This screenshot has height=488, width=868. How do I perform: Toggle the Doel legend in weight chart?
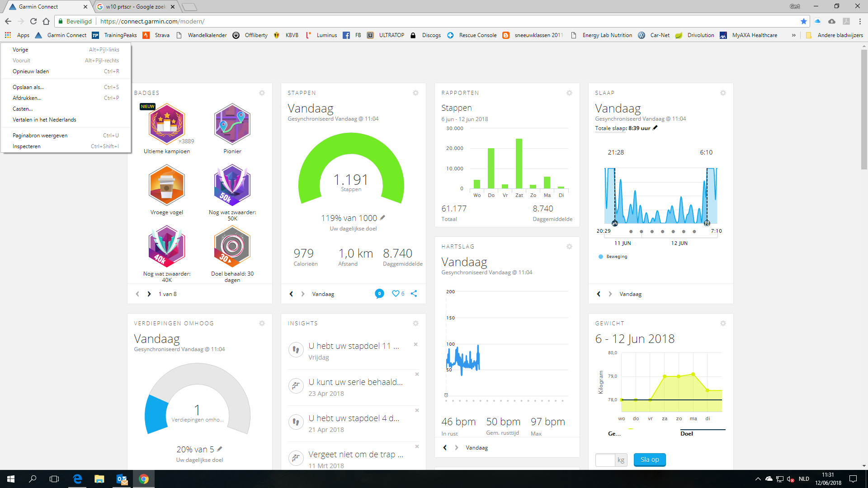(x=686, y=433)
